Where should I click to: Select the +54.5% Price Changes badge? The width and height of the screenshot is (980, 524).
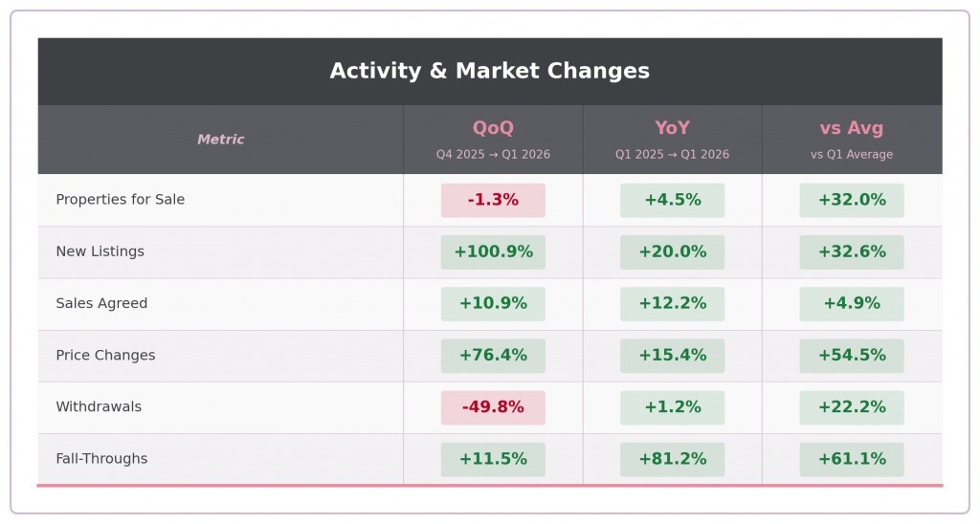[x=852, y=356]
